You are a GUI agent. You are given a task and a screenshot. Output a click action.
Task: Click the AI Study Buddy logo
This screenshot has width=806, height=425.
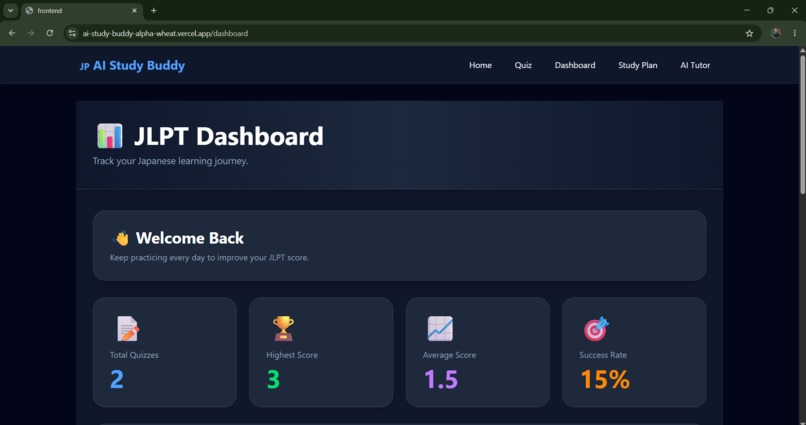133,65
